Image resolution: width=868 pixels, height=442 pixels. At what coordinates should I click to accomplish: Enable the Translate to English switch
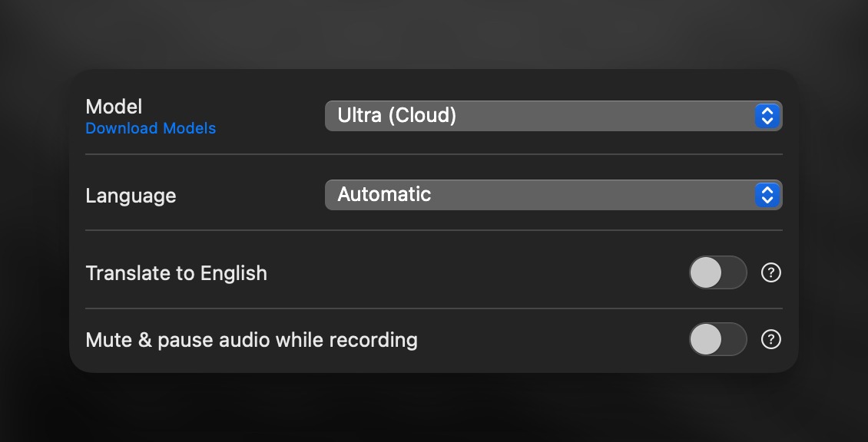click(x=717, y=273)
